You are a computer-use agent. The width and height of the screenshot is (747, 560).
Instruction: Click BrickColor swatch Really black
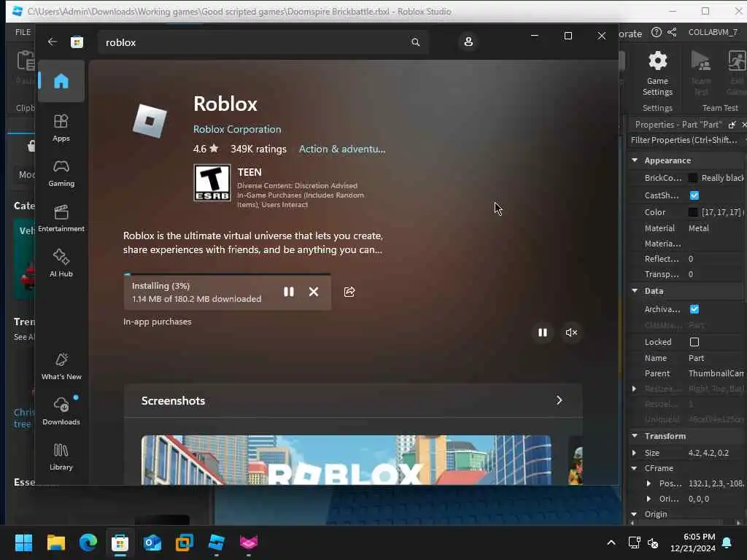[x=693, y=178]
